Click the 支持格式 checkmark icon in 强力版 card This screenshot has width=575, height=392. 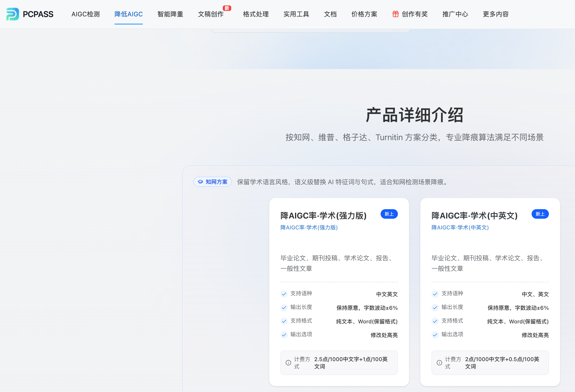coord(284,321)
